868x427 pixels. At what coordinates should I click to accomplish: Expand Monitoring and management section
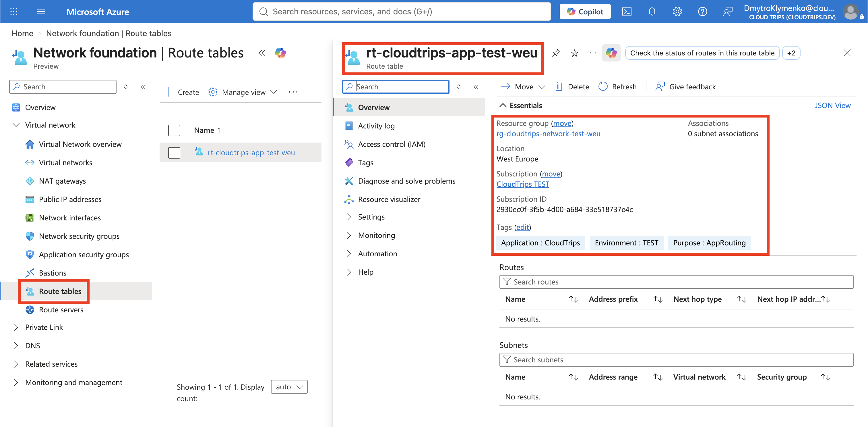pos(16,382)
